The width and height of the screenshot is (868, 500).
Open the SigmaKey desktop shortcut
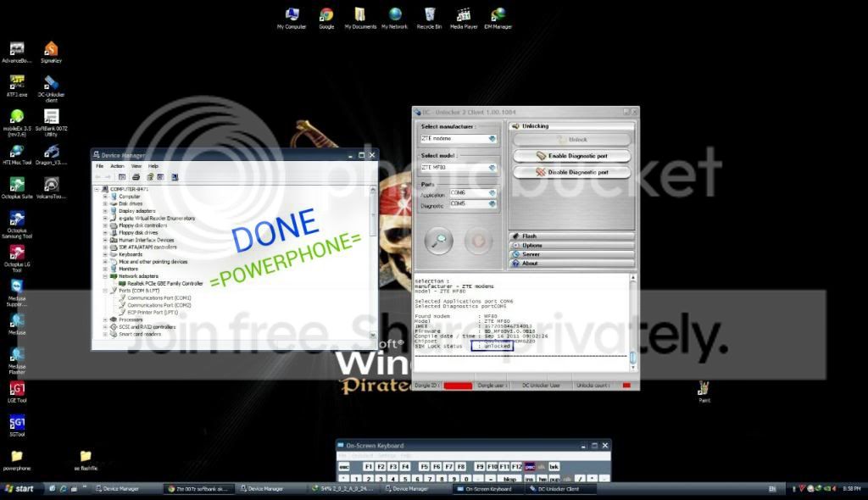51,49
